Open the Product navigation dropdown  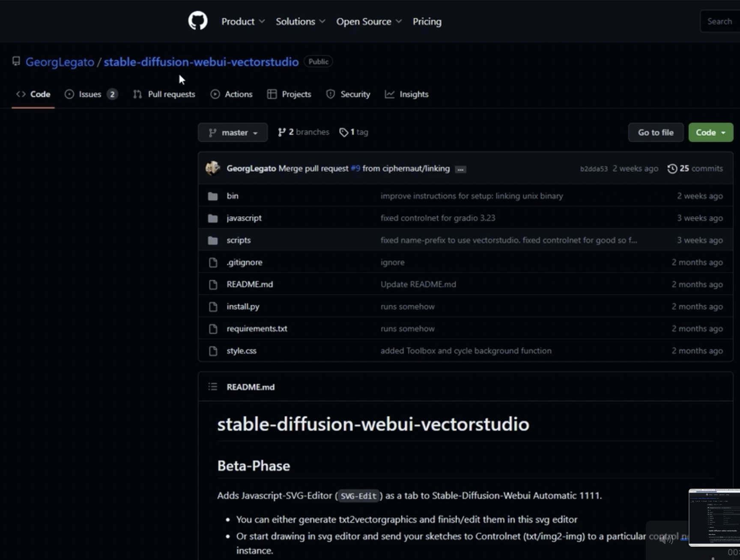pyautogui.click(x=243, y=21)
